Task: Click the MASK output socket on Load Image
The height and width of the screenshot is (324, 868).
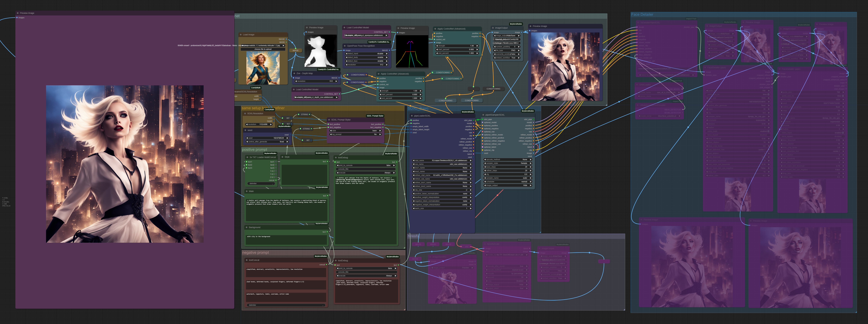Action: tap(286, 42)
